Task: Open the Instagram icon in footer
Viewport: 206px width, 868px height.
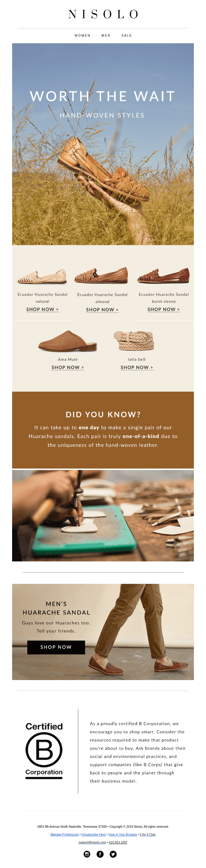Action: (87, 854)
